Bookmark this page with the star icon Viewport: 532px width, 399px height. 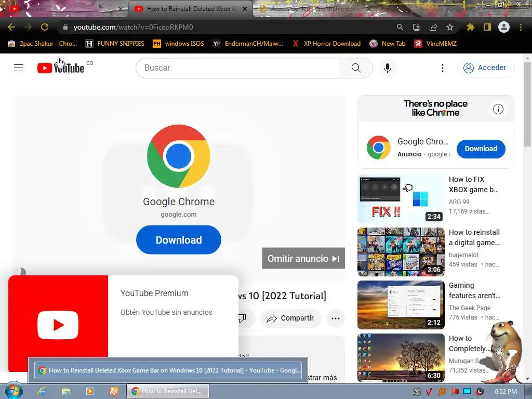(x=450, y=27)
